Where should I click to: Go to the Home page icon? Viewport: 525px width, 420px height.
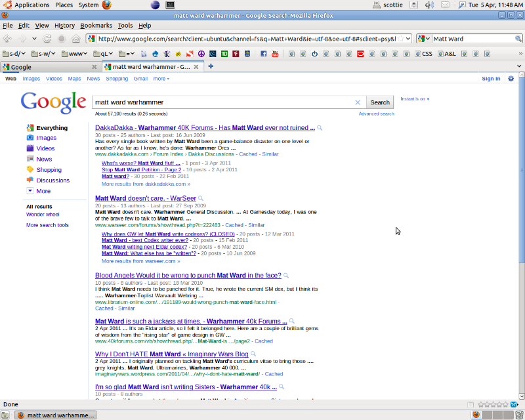(x=76, y=39)
